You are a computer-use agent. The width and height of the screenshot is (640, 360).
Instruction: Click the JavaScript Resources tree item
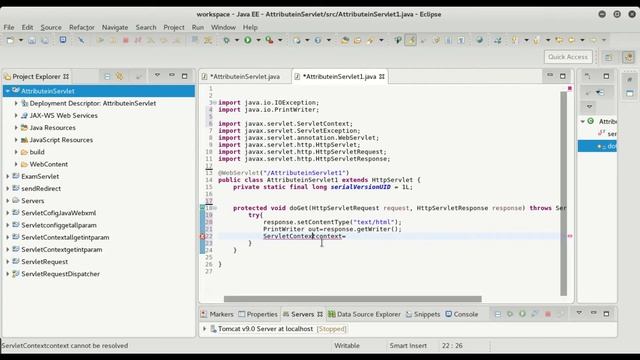pyautogui.click(x=61, y=140)
